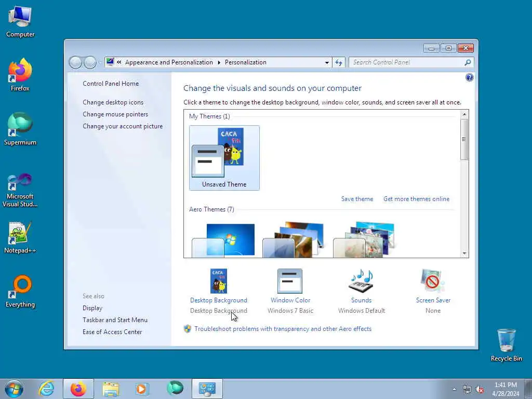Viewport: 532px width, 399px height.
Task: Show hidden tray icons arrow
Action: coord(454,390)
